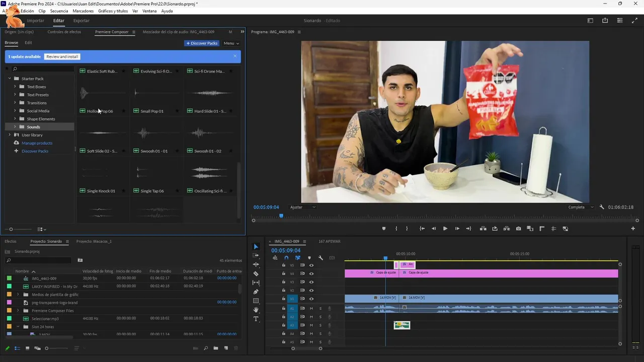Image resolution: width=644 pixels, height=362 pixels.
Task: Collapse the Sion 24 horas bin
Action: tap(18, 327)
